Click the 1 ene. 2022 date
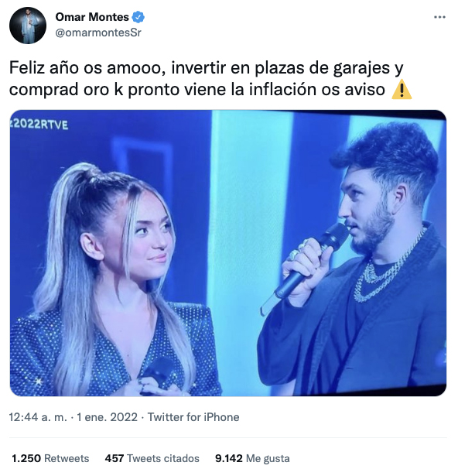The width and height of the screenshot is (458, 476). click(x=107, y=417)
